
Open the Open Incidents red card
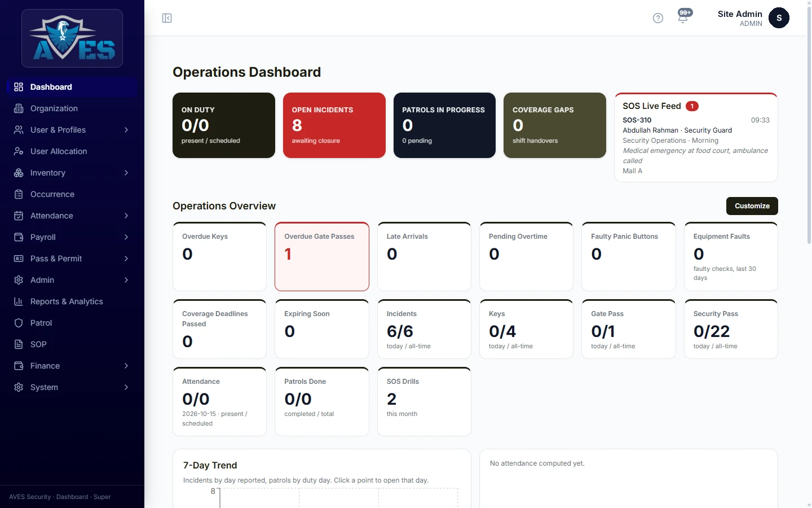[334, 125]
